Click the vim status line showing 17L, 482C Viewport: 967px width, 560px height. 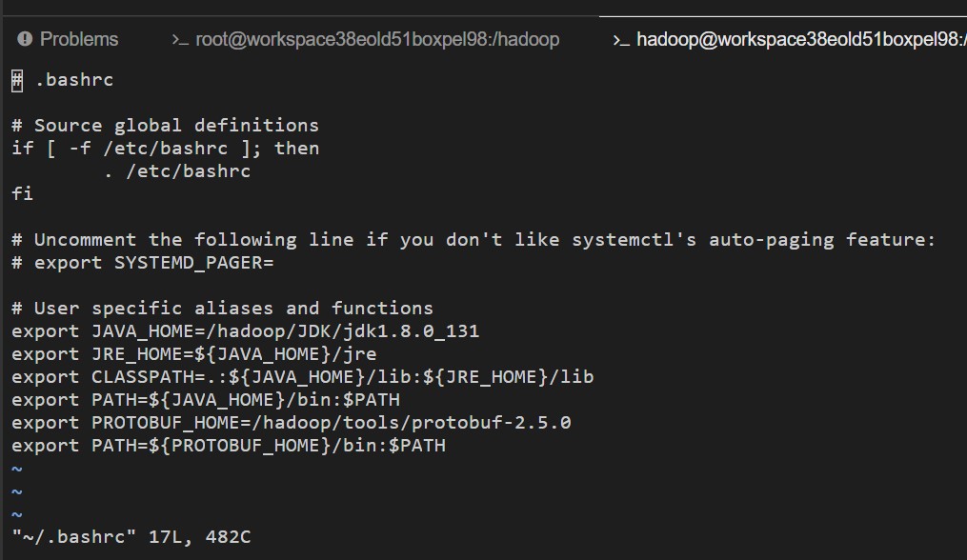(131, 536)
